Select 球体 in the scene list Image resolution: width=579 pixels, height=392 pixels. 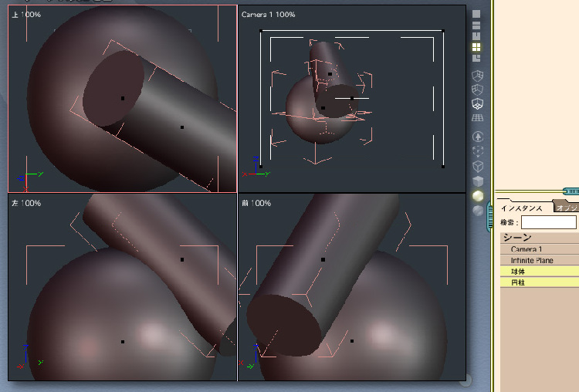517,272
